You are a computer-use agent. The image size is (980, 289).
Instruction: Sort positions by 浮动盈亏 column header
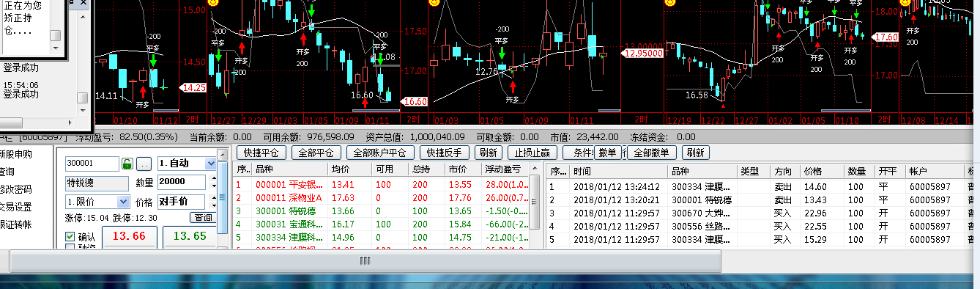coord(506,170)
